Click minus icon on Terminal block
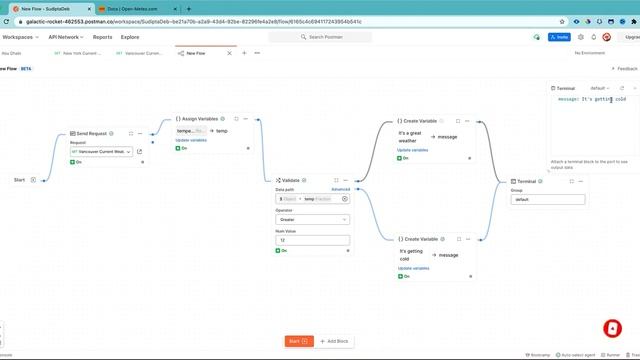The image size is (640, 360). pyautogui.click(x=581, y=181)
